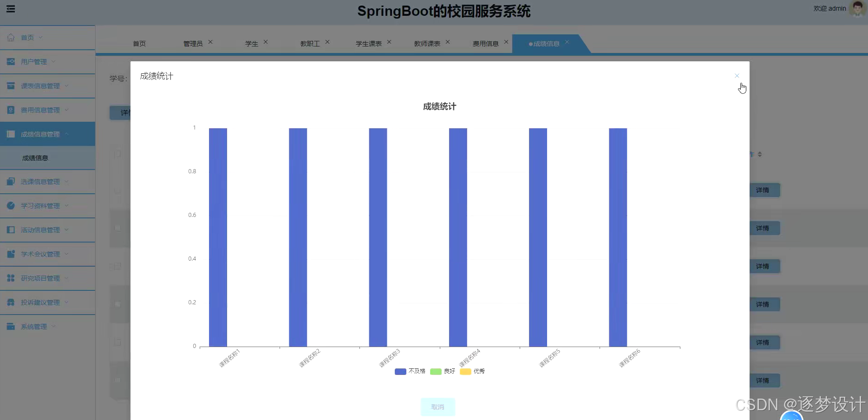The height and width of the screenshot is (420, 868).
Task: Click the hamburger menu icon top-left
Action: [x=10, y=8]
